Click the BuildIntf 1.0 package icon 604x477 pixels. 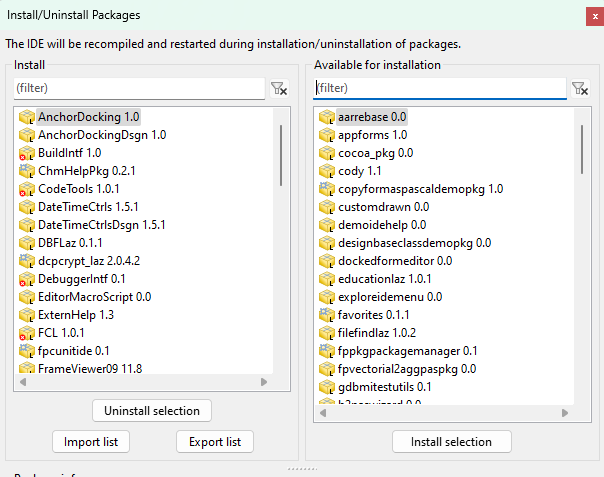pos(26,153)
